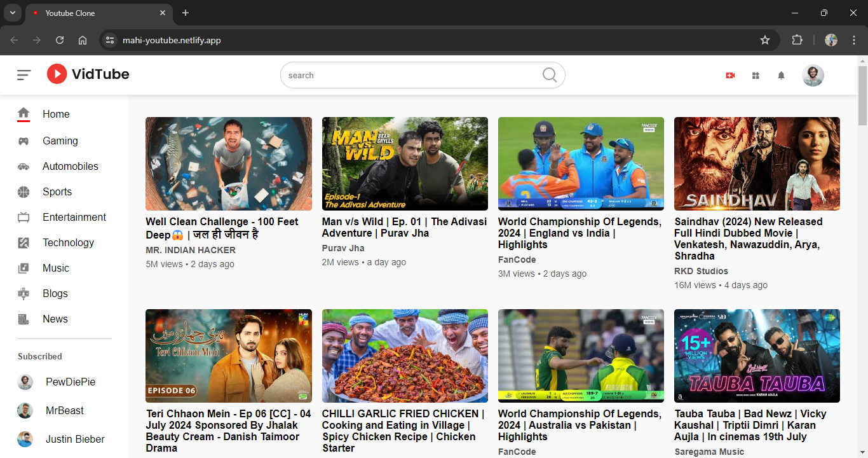Screen dimensions: 868x458
Task: Select the Automobiles category
Action: [71, 167]
